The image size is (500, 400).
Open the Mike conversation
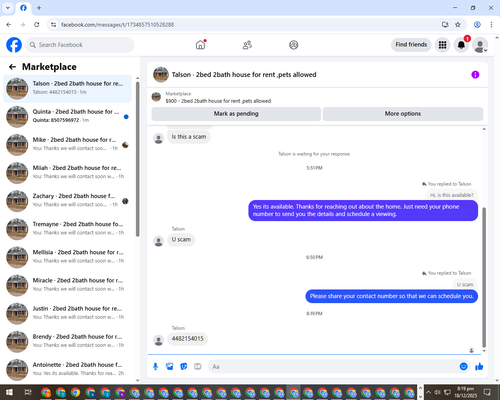click(x=67, y=145)
